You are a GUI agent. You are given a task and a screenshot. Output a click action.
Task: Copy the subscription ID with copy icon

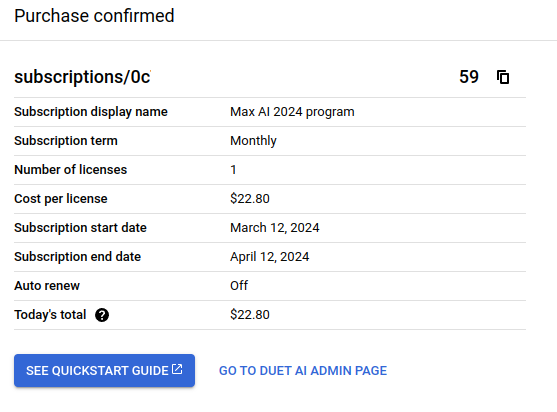[503, 77]
